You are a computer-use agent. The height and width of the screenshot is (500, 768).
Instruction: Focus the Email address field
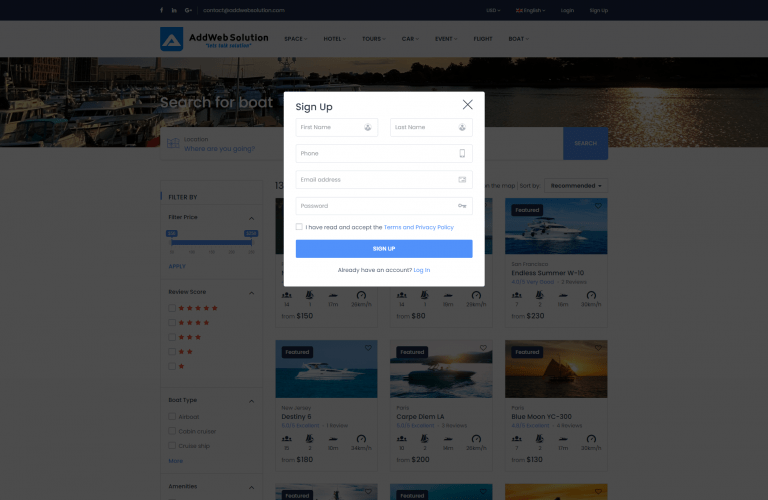(x=384, y=180)
